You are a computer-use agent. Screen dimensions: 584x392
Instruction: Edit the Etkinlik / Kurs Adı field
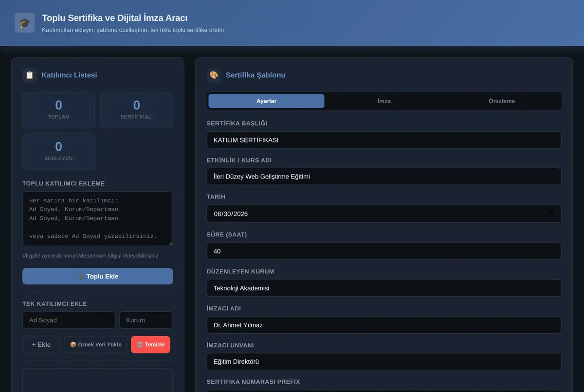click(x=384, y=177)
